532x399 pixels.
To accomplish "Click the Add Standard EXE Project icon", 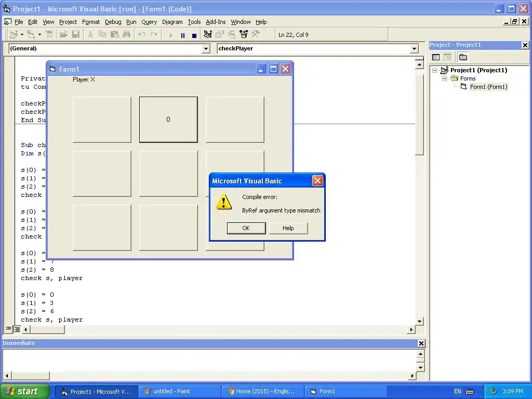I will click(x=14, y=34).
